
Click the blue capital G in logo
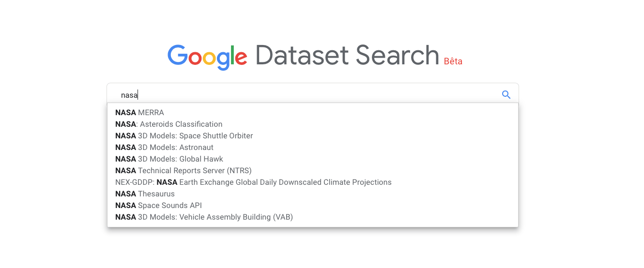(178, 55)
